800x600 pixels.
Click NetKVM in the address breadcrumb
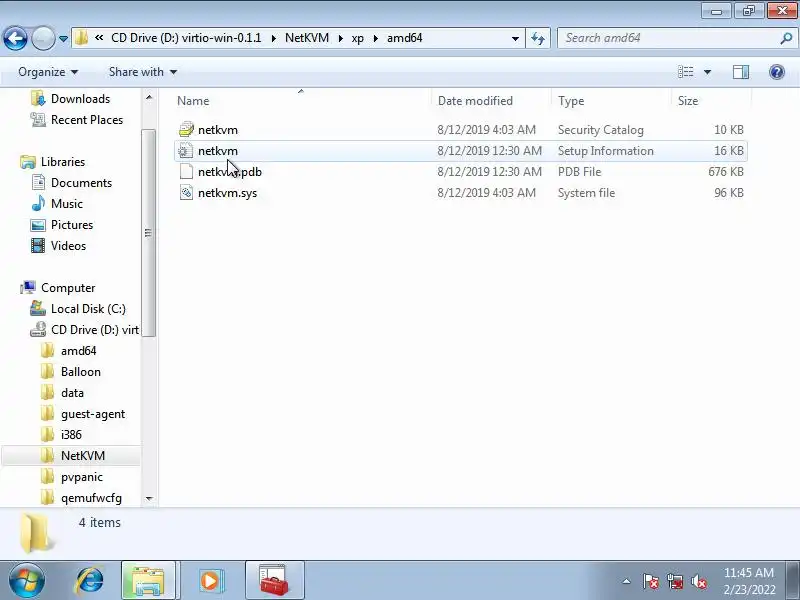pos(307,38)
